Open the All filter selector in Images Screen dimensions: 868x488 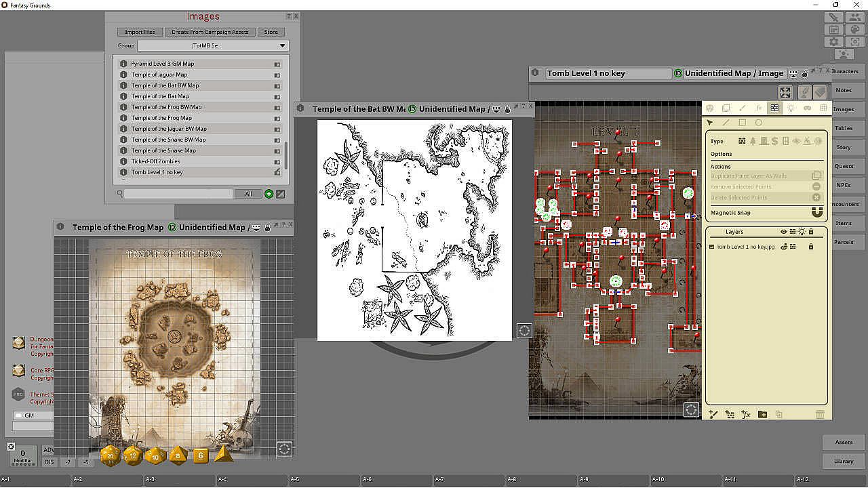tap(248, 194)
